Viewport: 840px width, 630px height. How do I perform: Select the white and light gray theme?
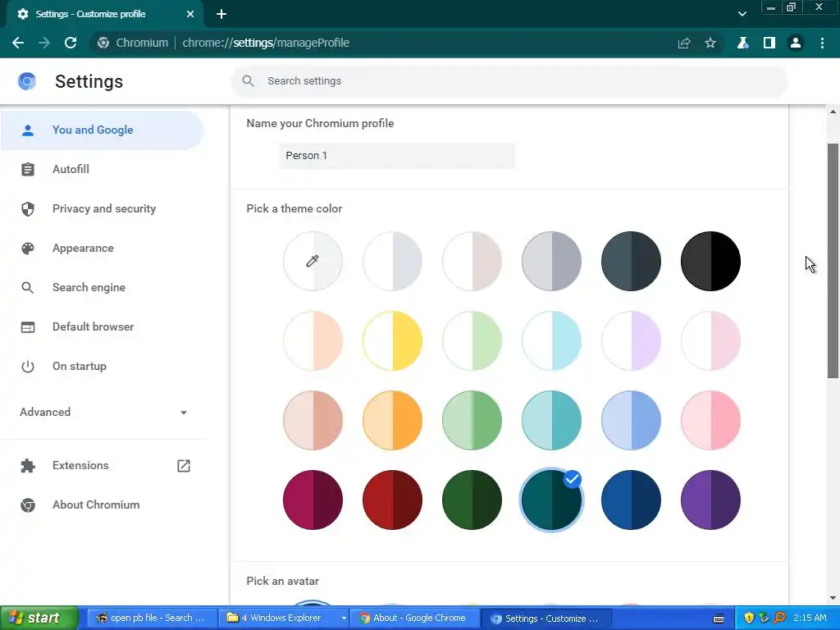[392, 262]
